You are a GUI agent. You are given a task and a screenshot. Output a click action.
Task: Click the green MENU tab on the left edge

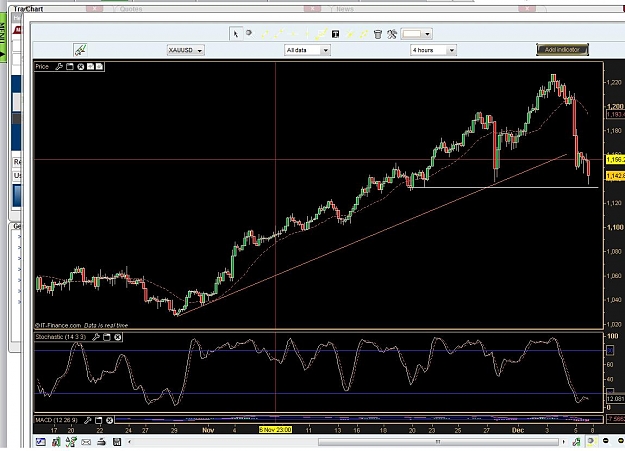pyautogui.click(x=3, y=38)
